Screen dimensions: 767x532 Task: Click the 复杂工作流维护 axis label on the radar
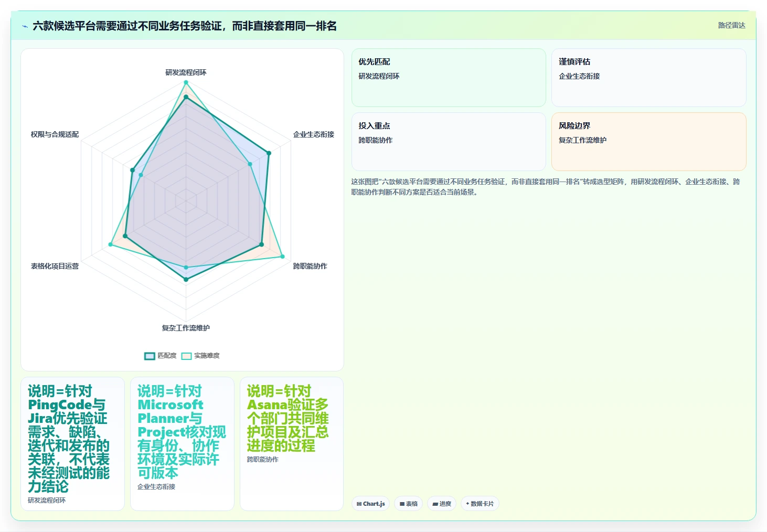[186, 328]
